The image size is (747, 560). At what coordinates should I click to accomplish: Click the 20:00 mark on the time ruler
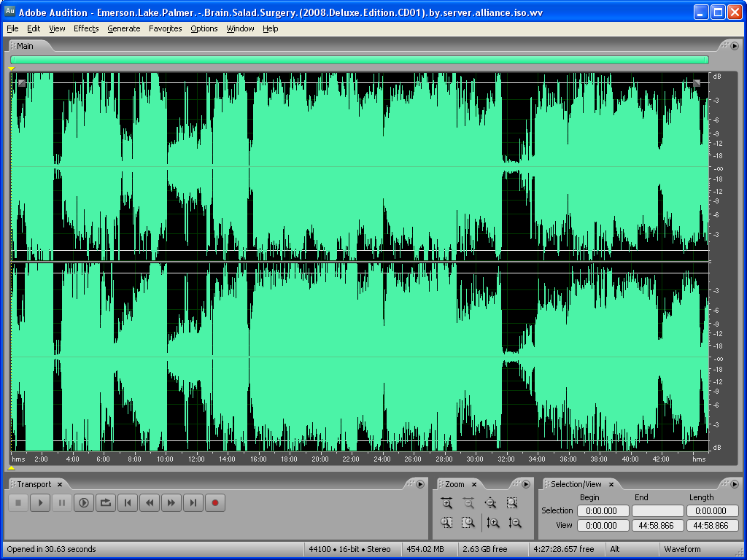(320, 459)
